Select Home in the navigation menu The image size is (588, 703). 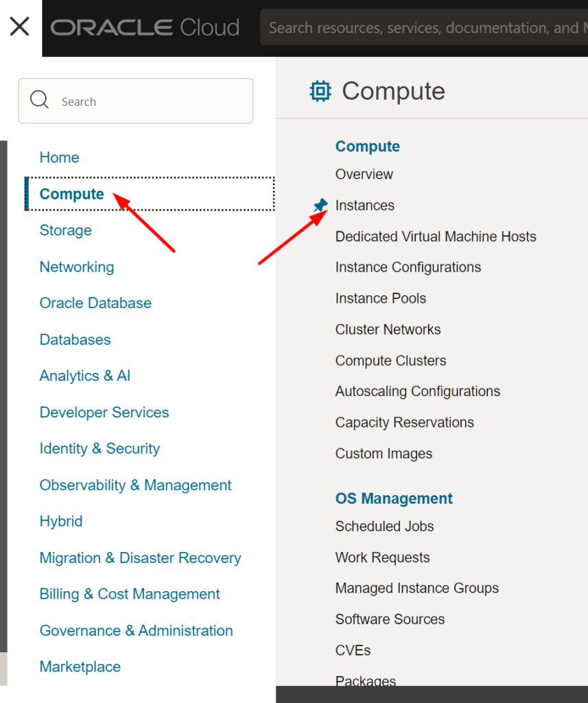click(x=59, y=157)
